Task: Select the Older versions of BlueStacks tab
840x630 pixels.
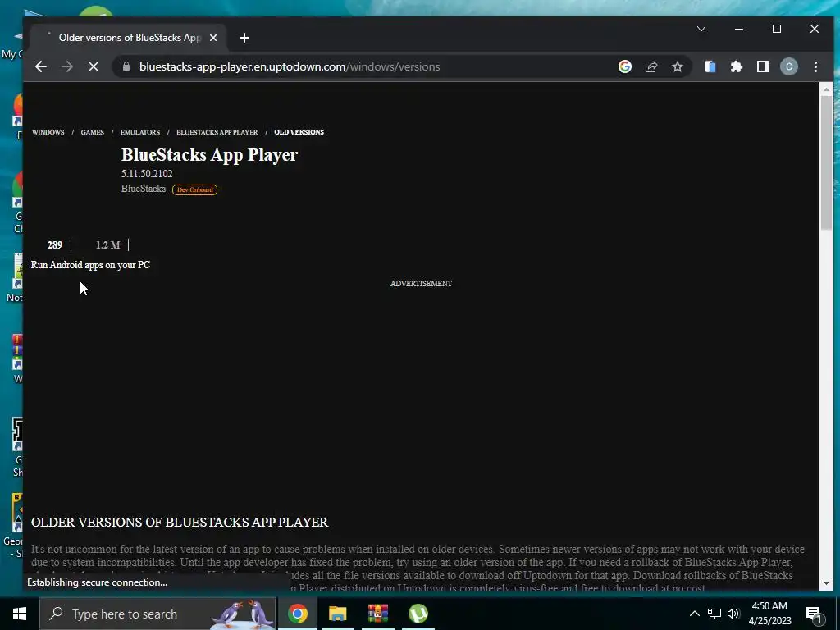Action: (130, 38)
